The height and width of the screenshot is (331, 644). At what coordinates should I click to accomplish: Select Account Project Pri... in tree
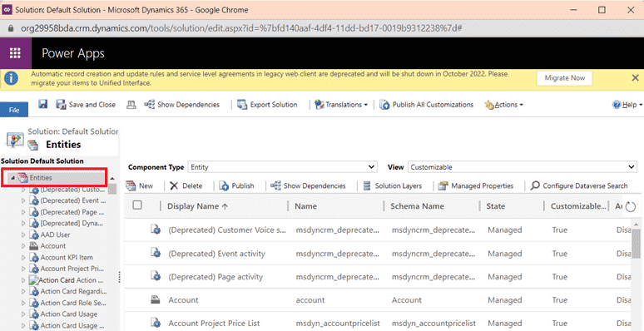(x=72, y=269)
